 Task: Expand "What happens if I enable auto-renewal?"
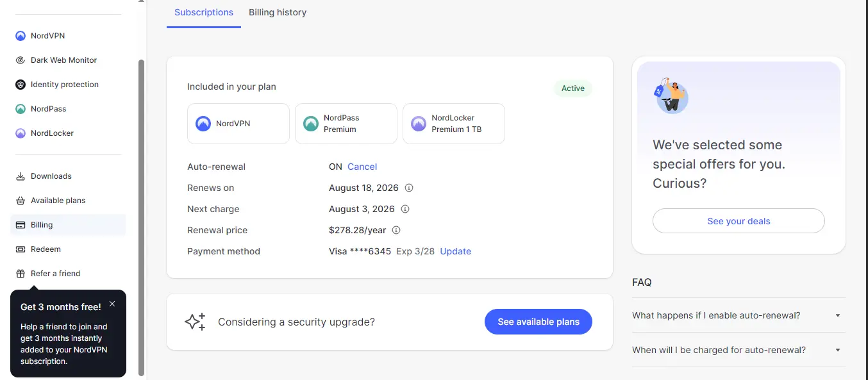coord(739,315)
